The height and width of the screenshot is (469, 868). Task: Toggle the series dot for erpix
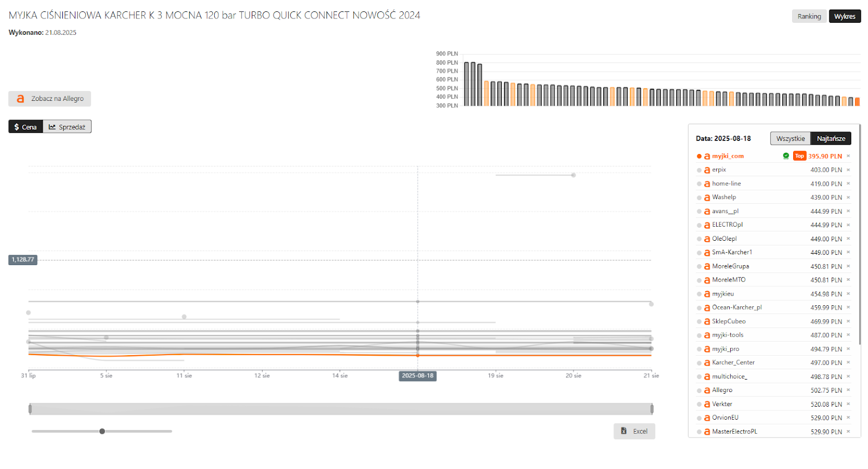point(699,170)
